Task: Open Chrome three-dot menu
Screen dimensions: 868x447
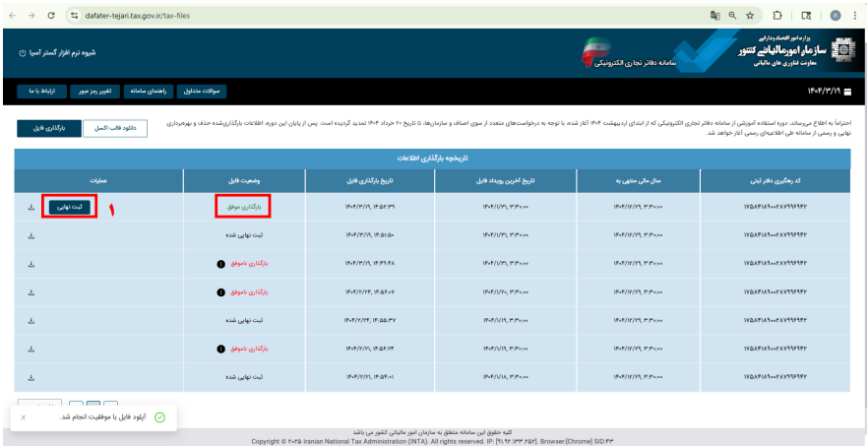Action: [x=855, y=16]
